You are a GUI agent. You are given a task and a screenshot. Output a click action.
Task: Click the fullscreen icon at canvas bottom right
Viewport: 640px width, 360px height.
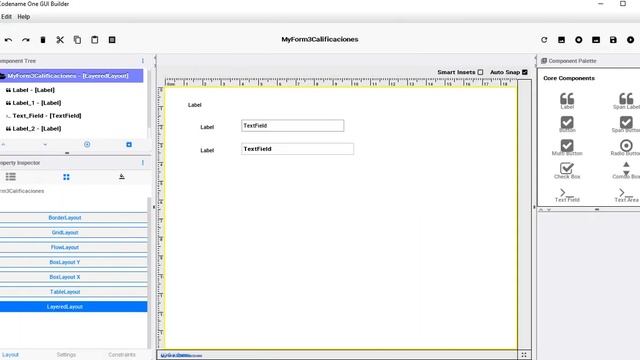click(524, 355)
